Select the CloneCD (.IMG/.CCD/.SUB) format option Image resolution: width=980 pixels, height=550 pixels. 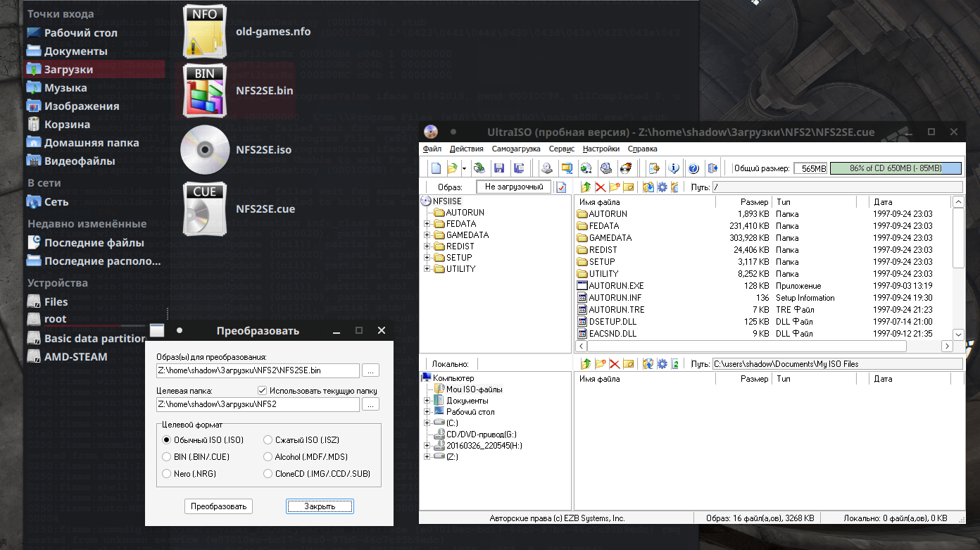click(x=268, y=474)
